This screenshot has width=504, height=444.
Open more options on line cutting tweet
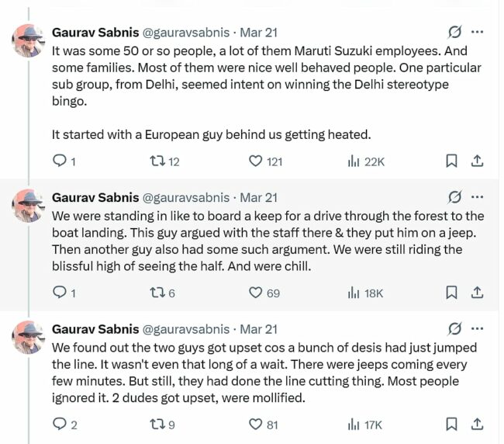(478, 329)
